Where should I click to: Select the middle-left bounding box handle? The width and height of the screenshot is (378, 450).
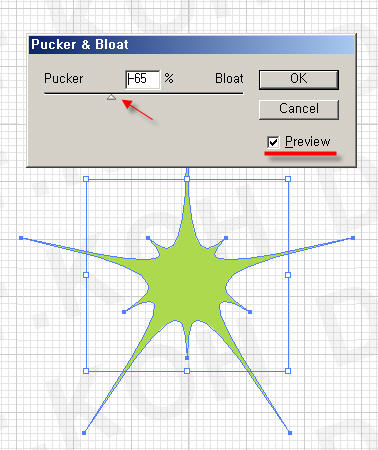(86, 275)
